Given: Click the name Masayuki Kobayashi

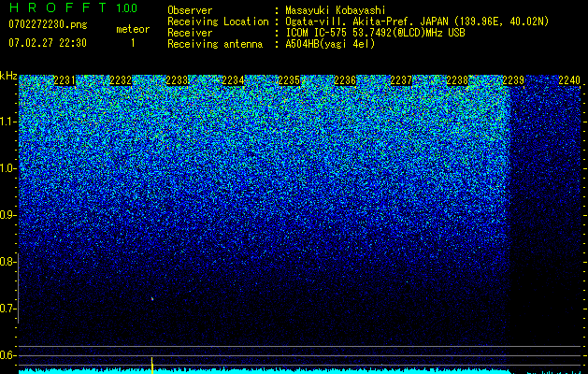Looking at the screenshot, I should point(336,10).
